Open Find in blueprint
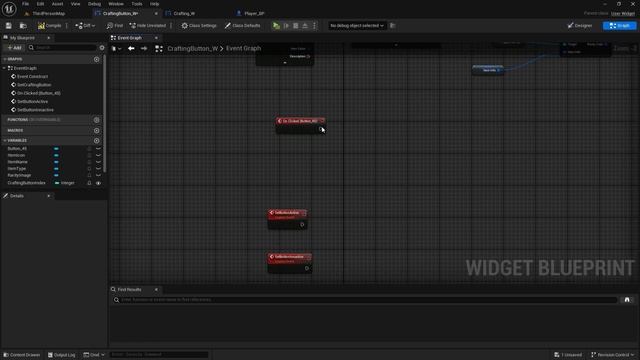 tap(115, 26)
